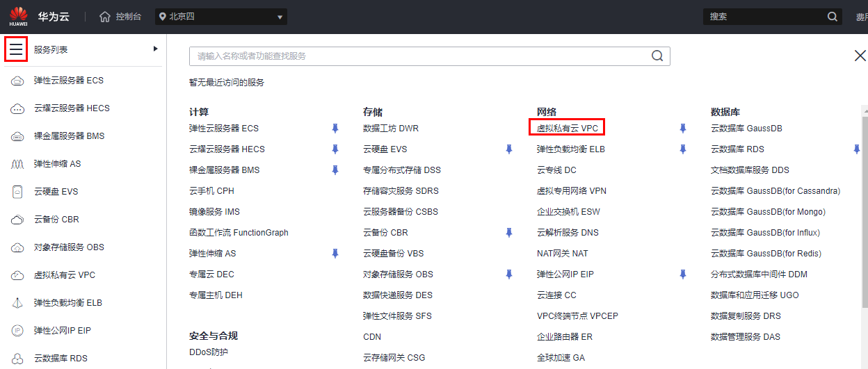Unpin 裸金属服务器 BMS in 计算 list
868x369 pixels.
(x=335, y=170)
